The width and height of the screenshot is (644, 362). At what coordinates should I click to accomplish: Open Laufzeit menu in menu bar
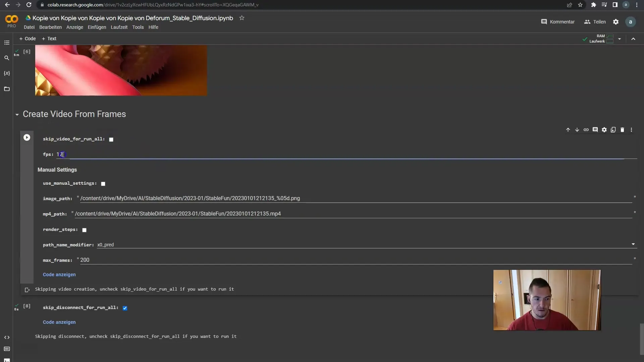click(119, 27)
